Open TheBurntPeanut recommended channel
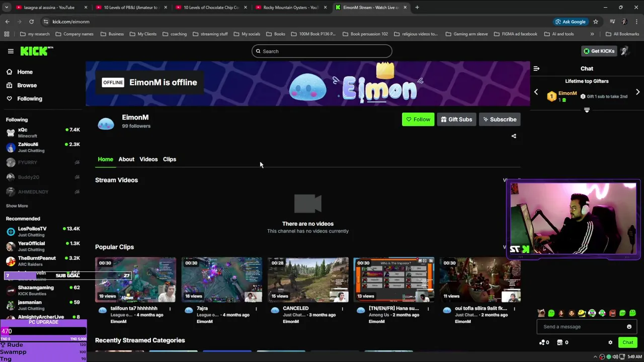Image resolution: width=644 pixels, height=362 pixels. click(43, 261)
